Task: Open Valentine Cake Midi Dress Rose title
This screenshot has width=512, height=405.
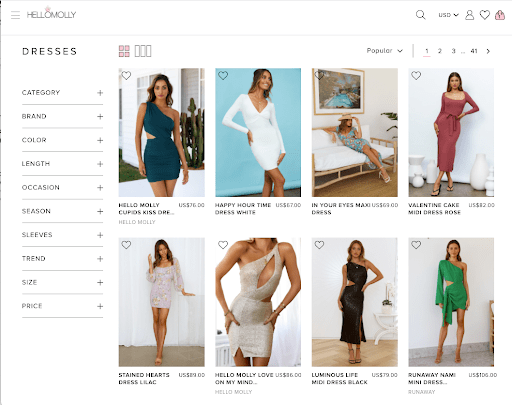Action: [435, 209]
